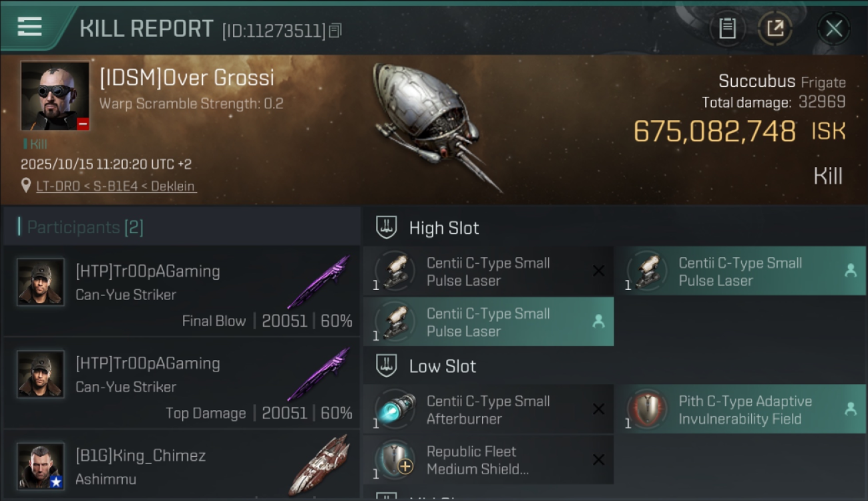Click the clipboard report icon
The image size is (868, 501).
(727, 28)
